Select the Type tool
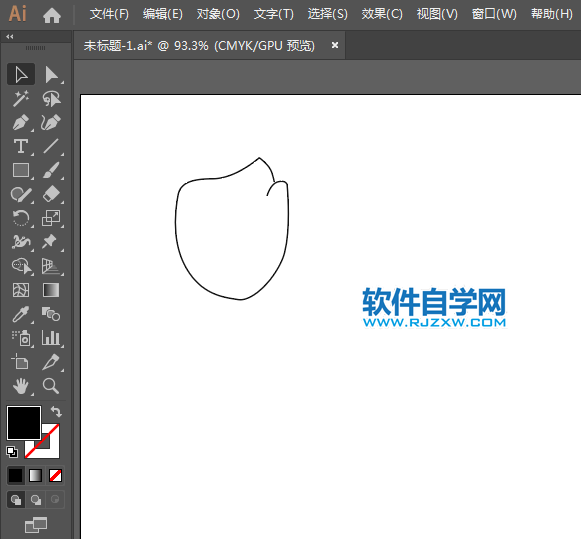 tap(21, 146)
